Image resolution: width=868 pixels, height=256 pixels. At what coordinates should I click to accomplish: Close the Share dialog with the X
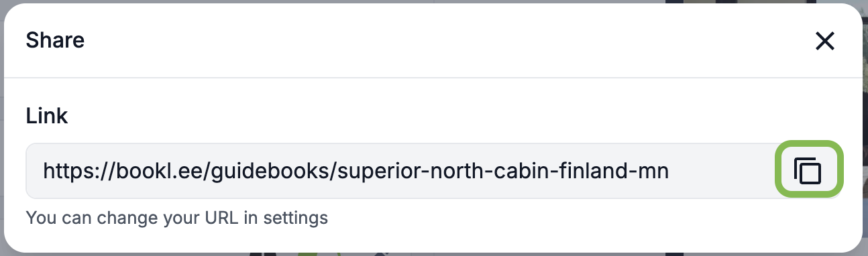tap(824, 42)
